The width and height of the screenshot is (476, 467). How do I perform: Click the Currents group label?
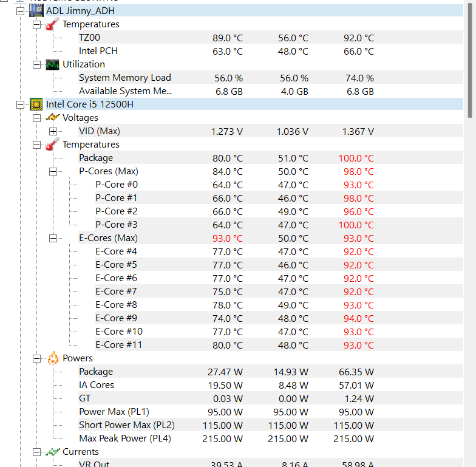(81, 452)
